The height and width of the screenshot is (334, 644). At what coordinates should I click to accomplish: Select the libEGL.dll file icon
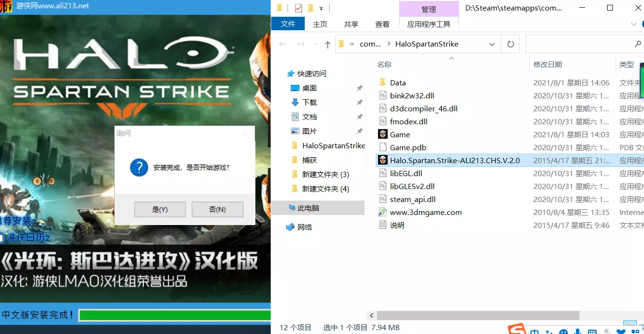tap(382, 173)
